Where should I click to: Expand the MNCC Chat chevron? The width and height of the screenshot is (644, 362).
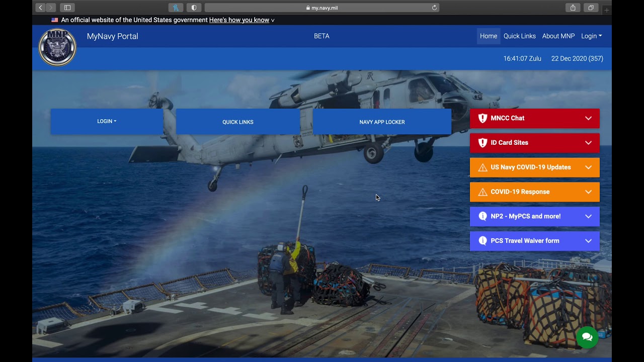pyautogui.click(x=588, y=118)
